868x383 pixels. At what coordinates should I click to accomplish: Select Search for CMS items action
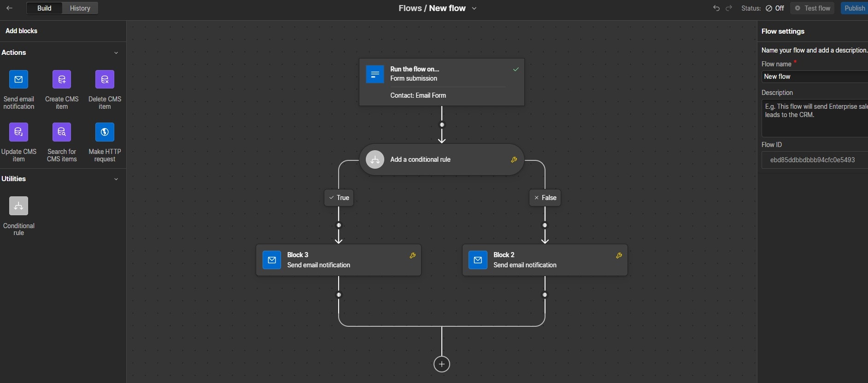tap(62, 132)
